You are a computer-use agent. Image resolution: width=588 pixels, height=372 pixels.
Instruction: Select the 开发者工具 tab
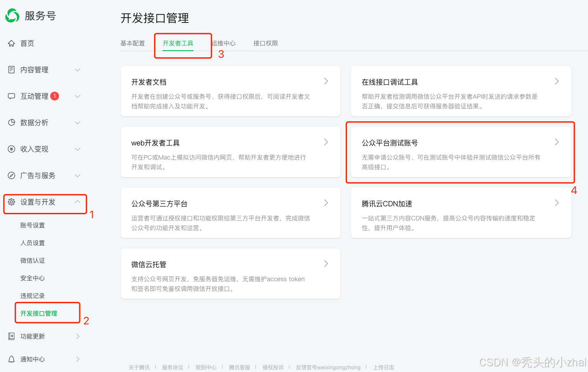click(178, 43)
